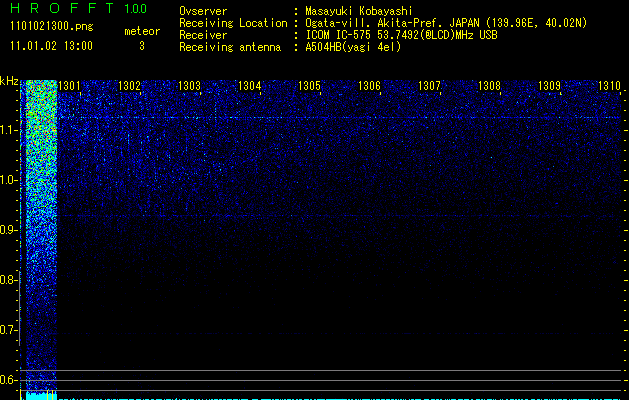The height and width of the screenshot is (400, 629).
Task: Select the version number 1.0.0
Action: pyautogui.click(x=136, y=9)
